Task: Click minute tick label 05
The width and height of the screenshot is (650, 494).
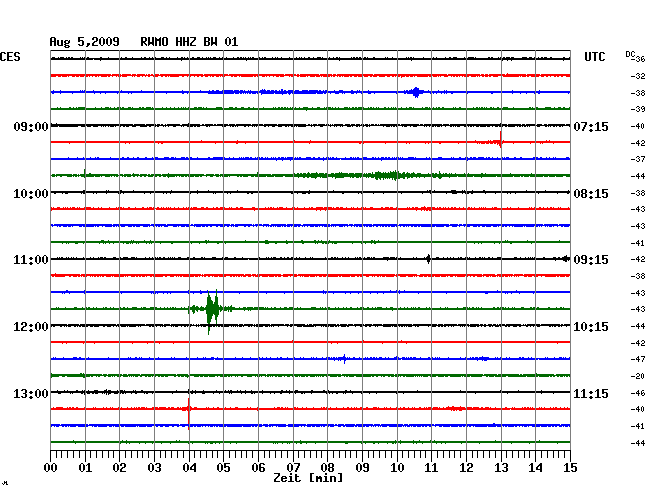Action: [223, 467]
